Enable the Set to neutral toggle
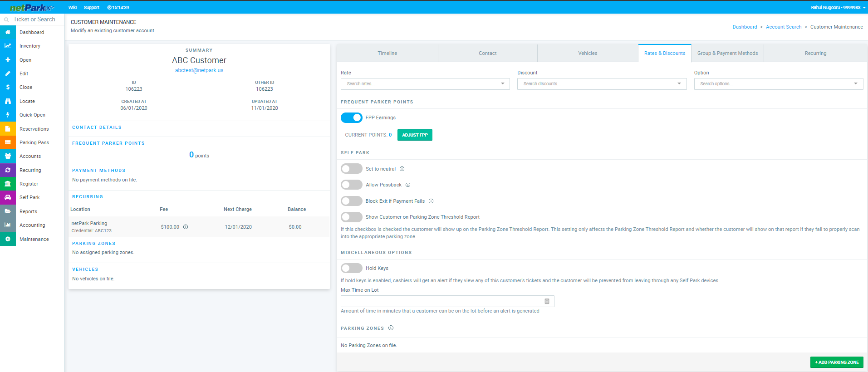868x372 pixels. tap(352, 169)
